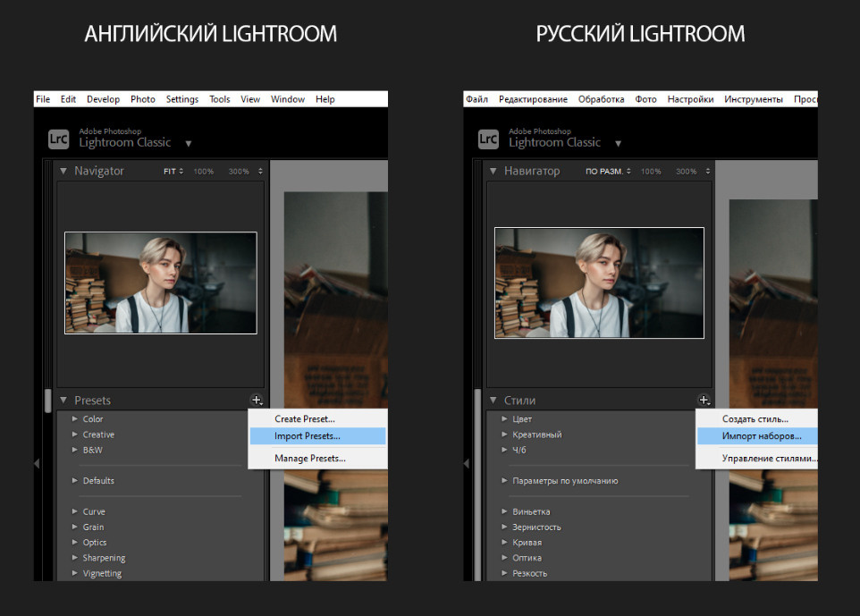Collapse the Navigator panel

point(63,170)
